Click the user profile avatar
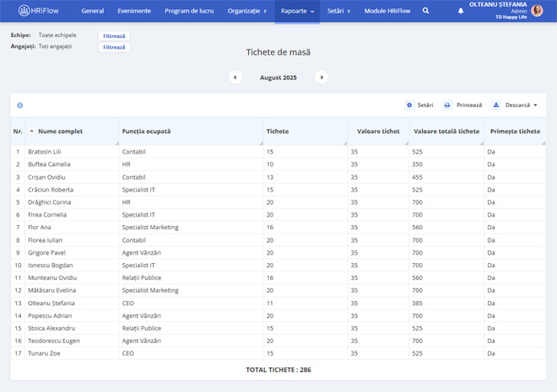Image resolution: width=557 pixels, height=392 pixels. 537,11
